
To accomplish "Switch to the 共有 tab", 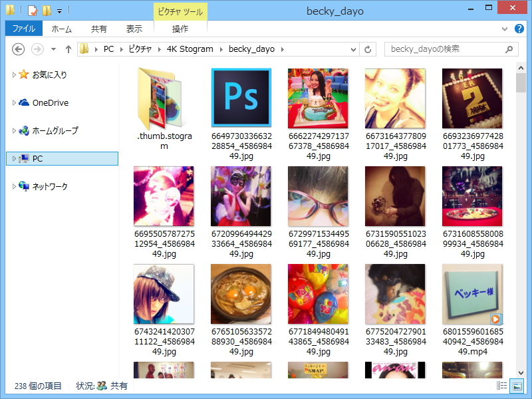I will tap(98, 29).
